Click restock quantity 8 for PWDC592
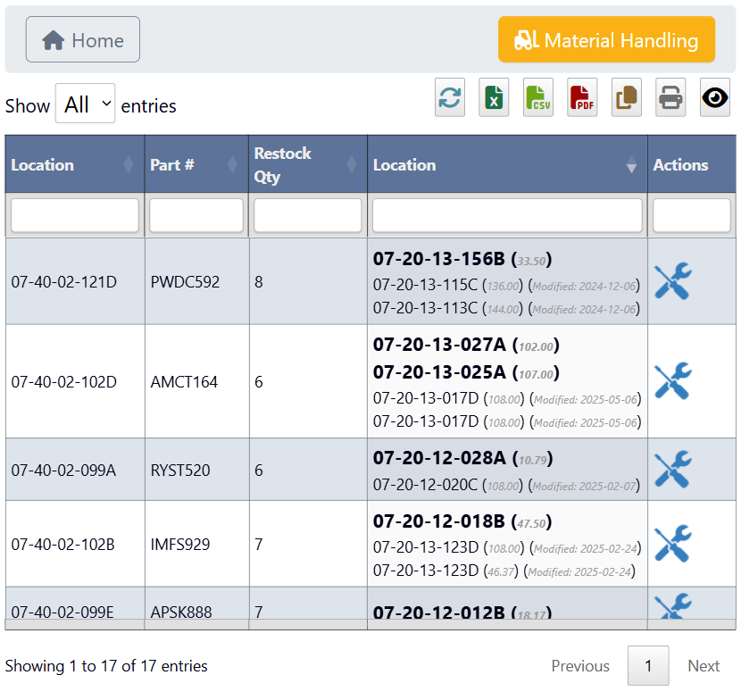Screen dimensions: 741x700 (259, 282)
